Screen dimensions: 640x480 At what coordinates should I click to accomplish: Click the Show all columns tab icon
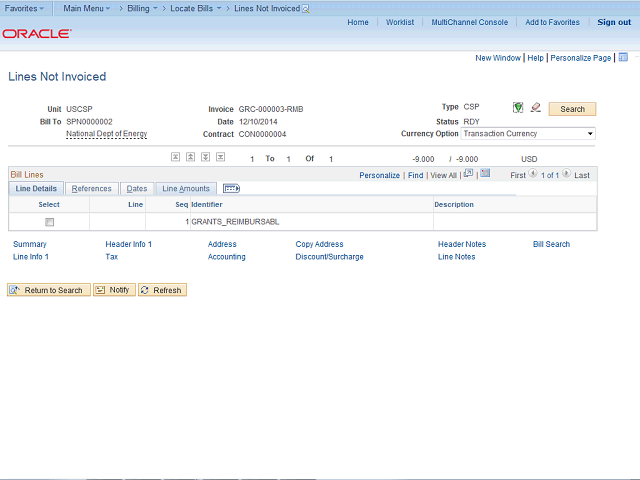coord(231,189)
